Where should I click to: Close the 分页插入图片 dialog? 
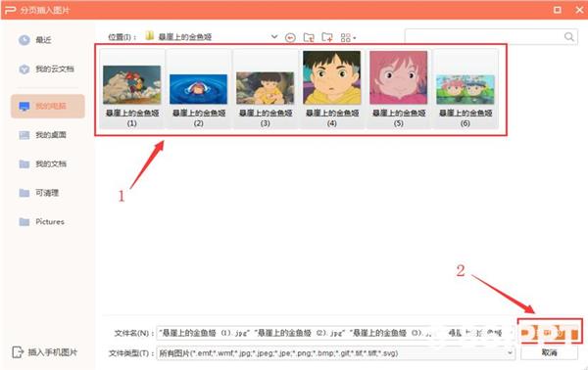point(579,10)
